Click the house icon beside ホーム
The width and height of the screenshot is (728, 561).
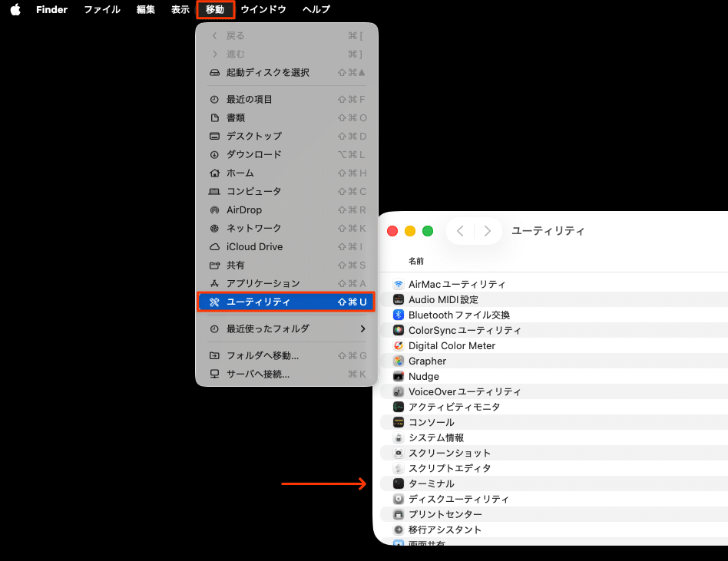coord(214,173)
